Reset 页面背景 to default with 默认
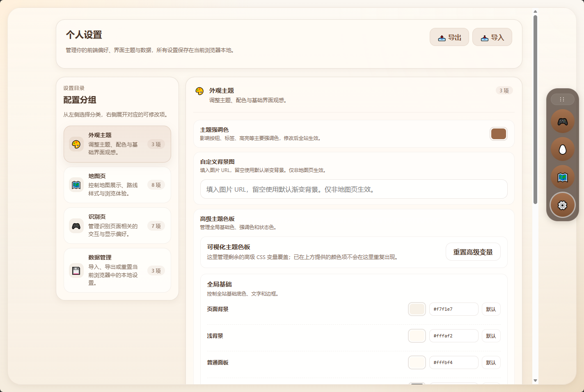The width and height of the screenshot is (584, 392). pos(491,309)
